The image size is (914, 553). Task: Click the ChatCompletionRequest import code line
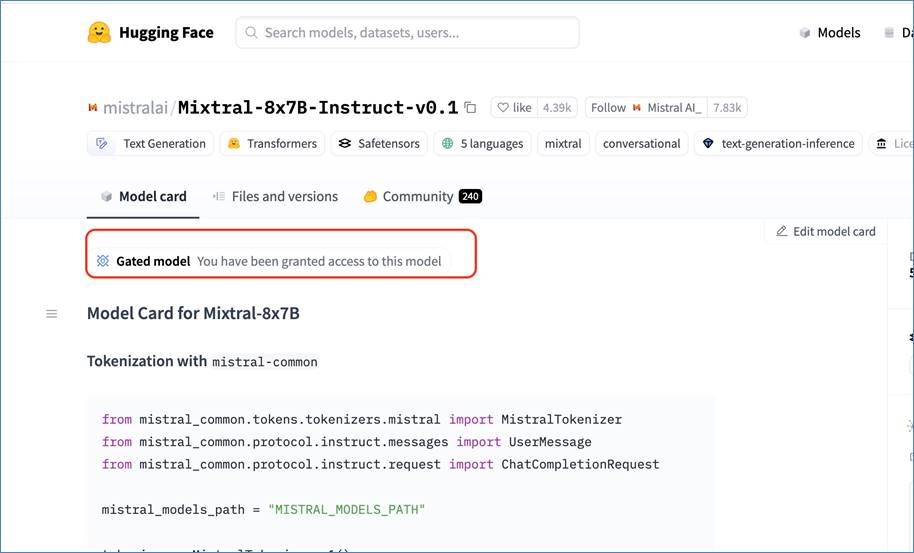tap(381, 464)
